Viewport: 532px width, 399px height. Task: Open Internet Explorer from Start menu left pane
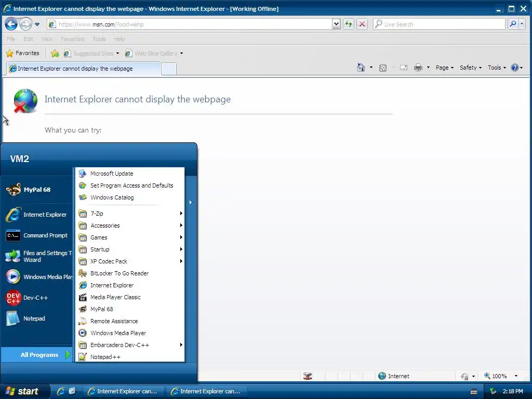point(37,215)
